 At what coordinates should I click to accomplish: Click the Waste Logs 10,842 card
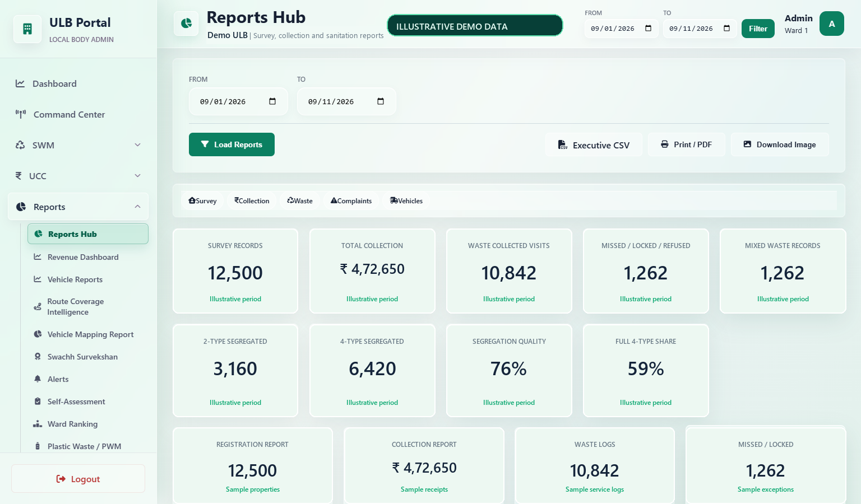point(595,466)
